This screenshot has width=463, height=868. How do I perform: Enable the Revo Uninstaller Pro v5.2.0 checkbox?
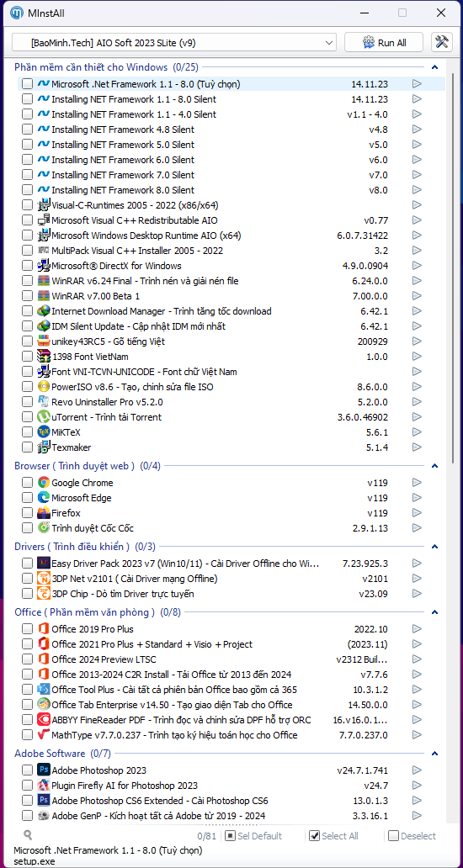click(x=27, y=402)
